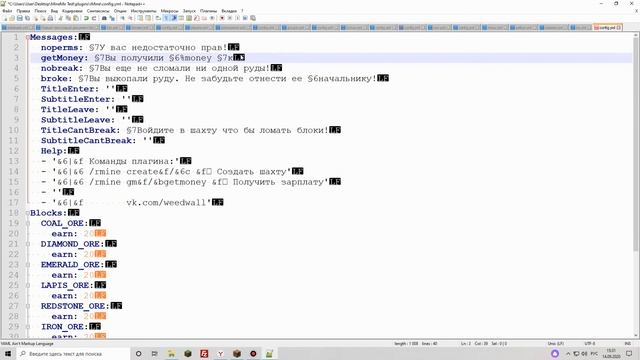The height and width of the screenshot is (360, 640).
Task: Start macro recording with red button
Action: click(x=222, y=18)
